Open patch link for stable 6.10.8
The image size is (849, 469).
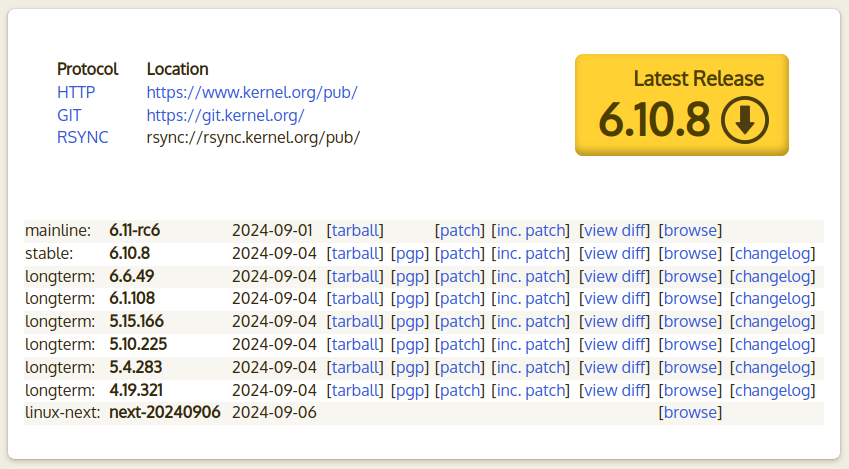point(460,253)
